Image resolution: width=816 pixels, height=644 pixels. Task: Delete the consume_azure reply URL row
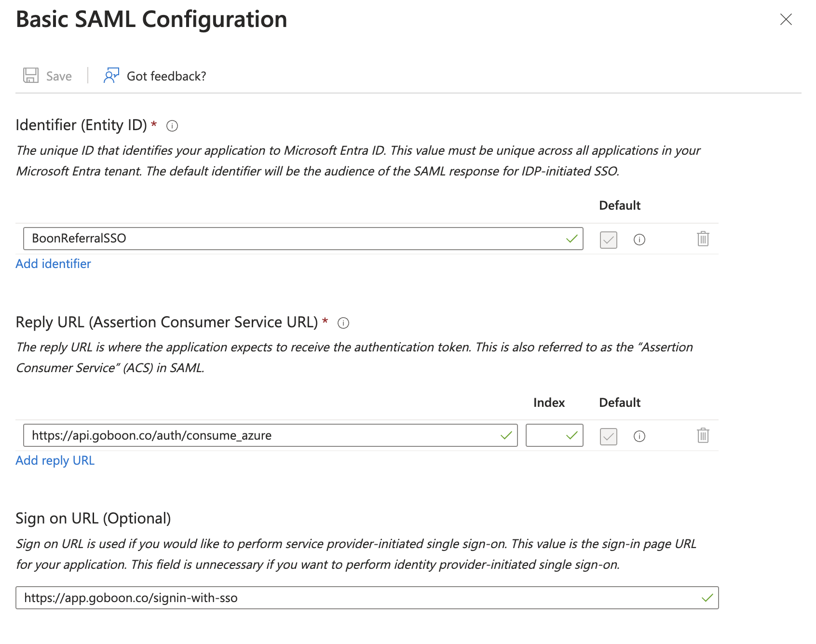tap(703, 435)
